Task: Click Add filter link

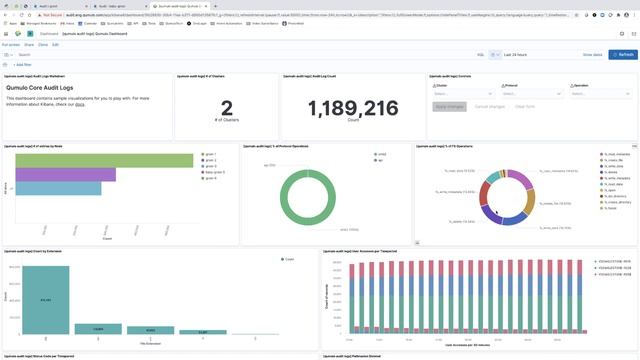Action: (22, 64)
